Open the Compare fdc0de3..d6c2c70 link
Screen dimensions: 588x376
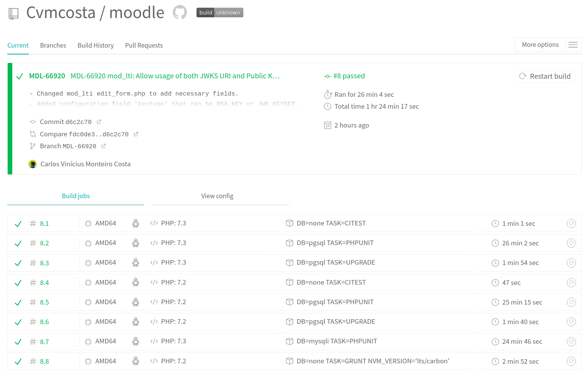tap(84, 134)
